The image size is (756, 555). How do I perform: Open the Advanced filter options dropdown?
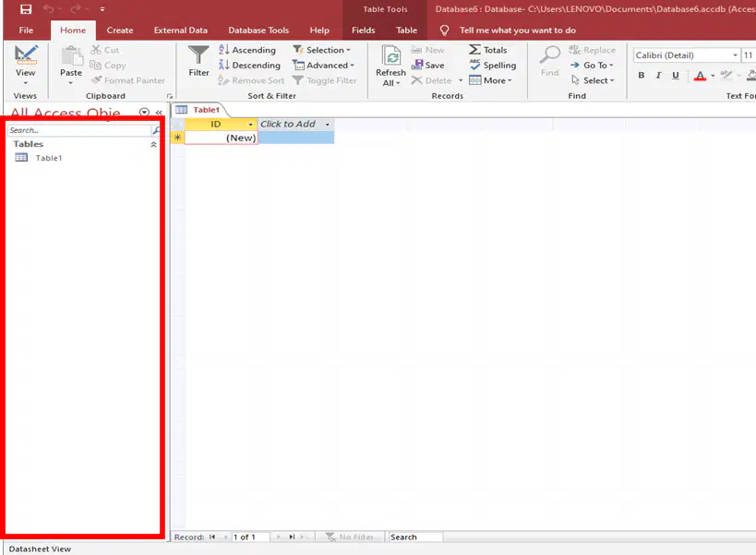pos(323,65)
